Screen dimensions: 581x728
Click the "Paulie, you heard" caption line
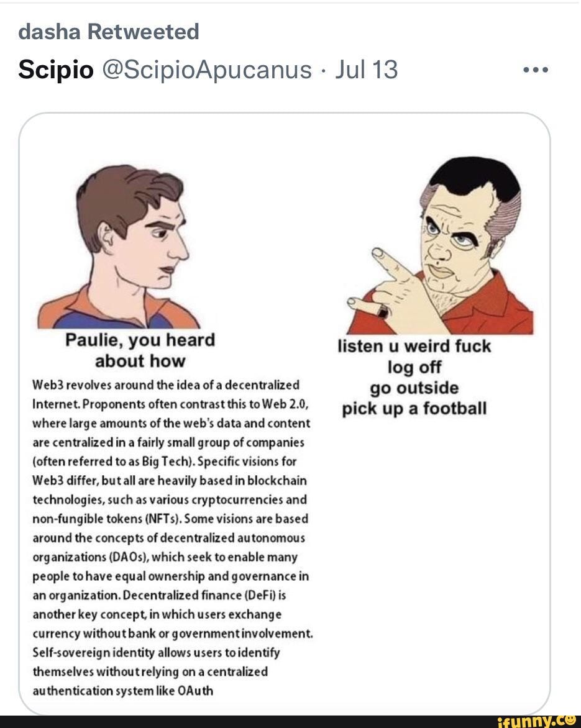pyautogui.click(x=140, y=340)
